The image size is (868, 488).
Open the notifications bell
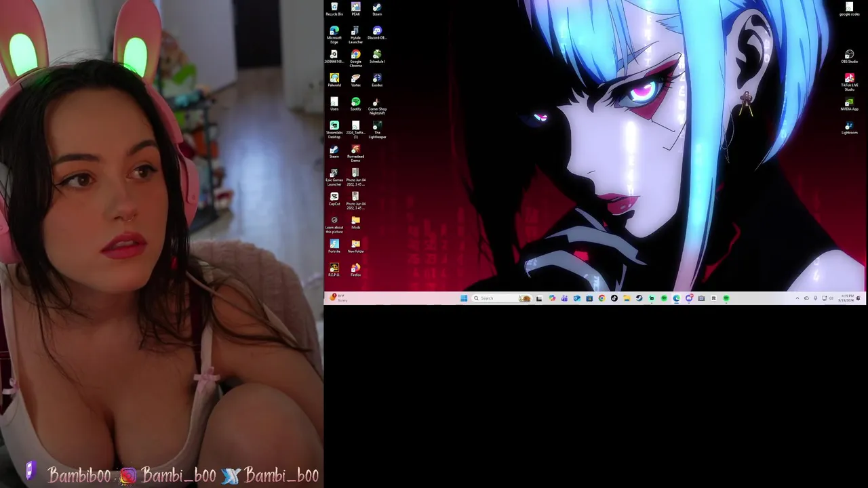point(859,298)
